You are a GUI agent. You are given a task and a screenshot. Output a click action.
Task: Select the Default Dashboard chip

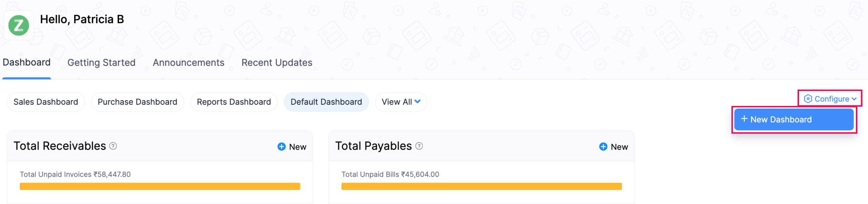326,102
